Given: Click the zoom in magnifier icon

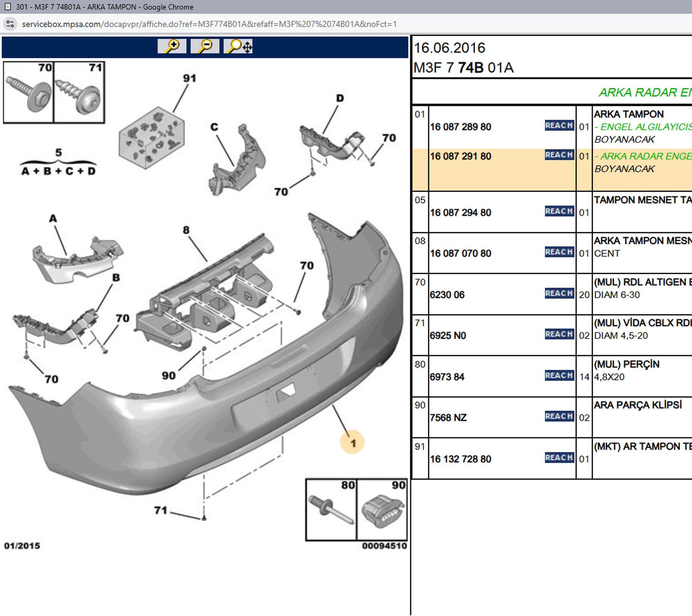Looking at the screenshot, I should point(172,47).
